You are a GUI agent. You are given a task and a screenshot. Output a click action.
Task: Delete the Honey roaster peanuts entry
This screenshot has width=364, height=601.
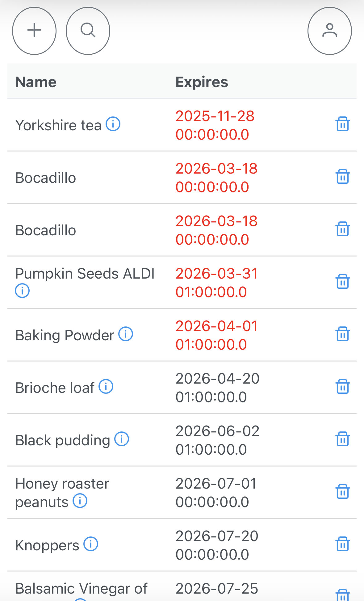click(x=342, y=492)
